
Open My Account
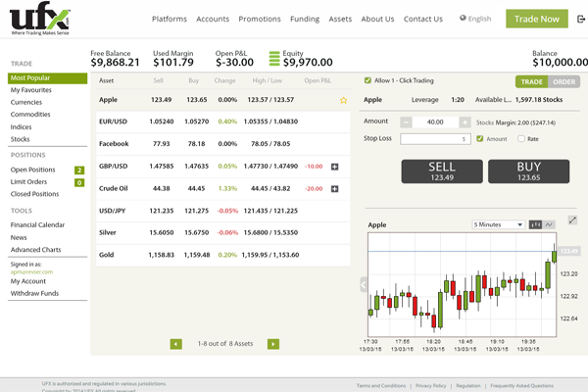click(28, 281)
